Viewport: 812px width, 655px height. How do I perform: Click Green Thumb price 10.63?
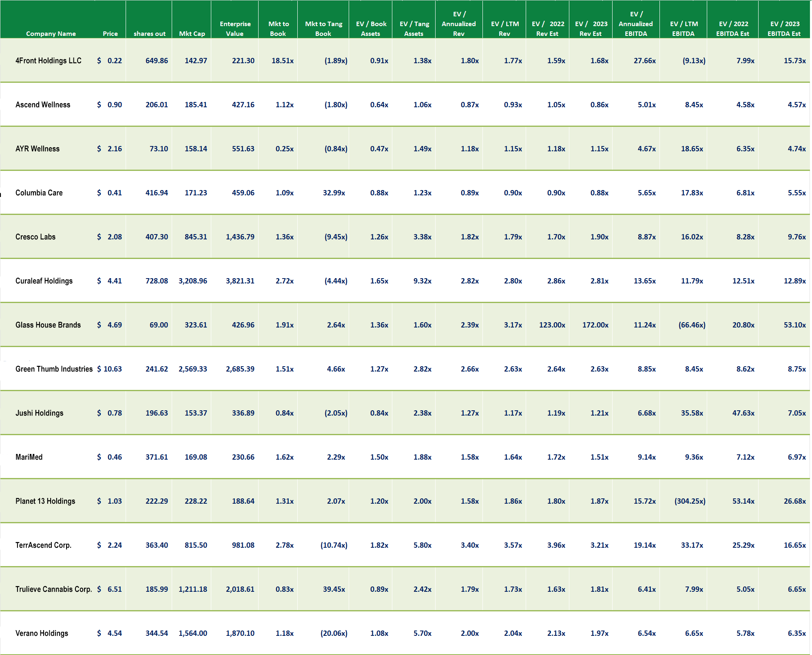113,369
